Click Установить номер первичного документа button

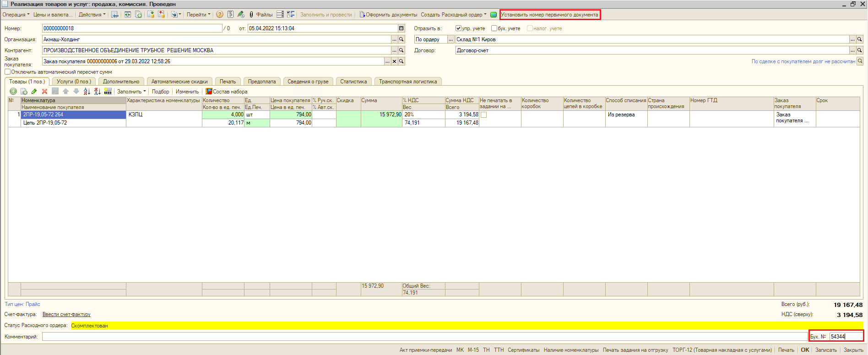click(x=549, y=15)
